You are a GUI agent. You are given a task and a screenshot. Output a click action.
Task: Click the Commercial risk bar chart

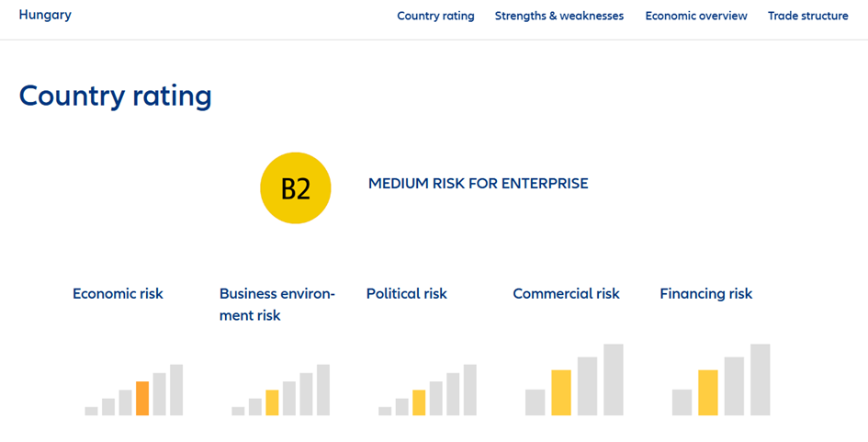[574, 380]
